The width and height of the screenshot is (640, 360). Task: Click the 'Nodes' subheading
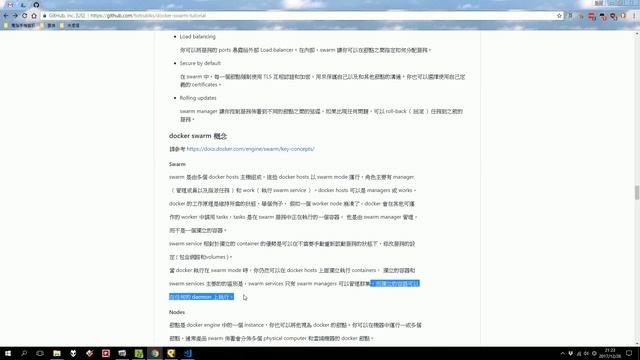coord(177,312)
